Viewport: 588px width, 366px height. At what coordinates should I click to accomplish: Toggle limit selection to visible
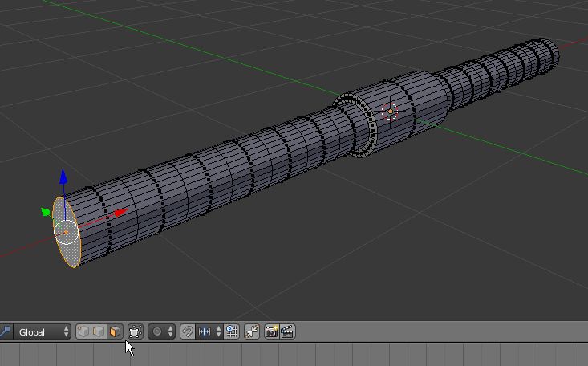135,331
